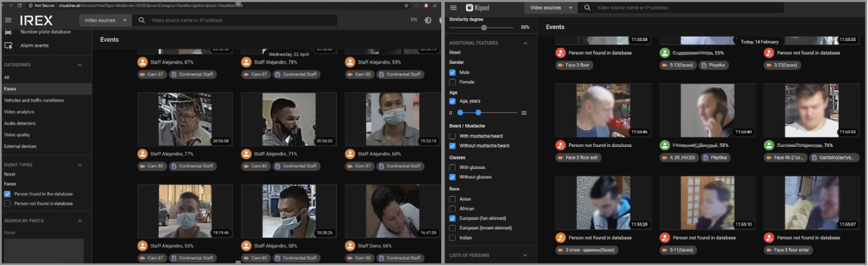Uncheck European (fair-skinned) race checkbox

452,218
